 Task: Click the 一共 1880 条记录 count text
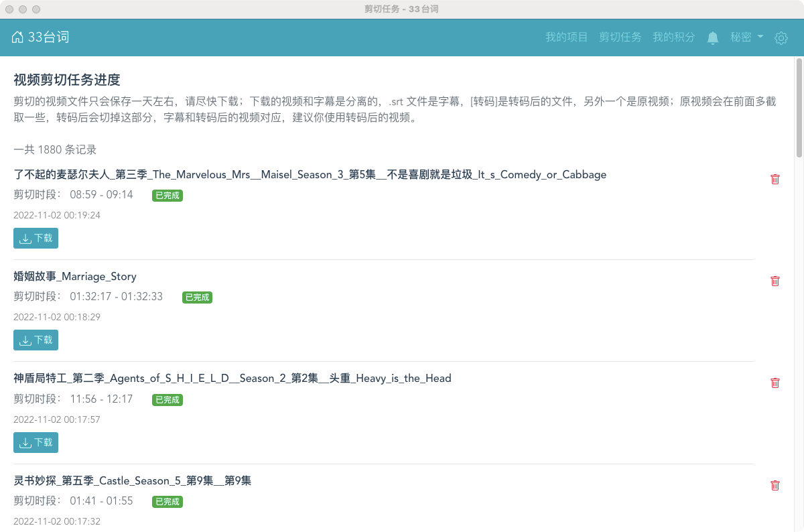pyautogui.click(x=55, y=149)
